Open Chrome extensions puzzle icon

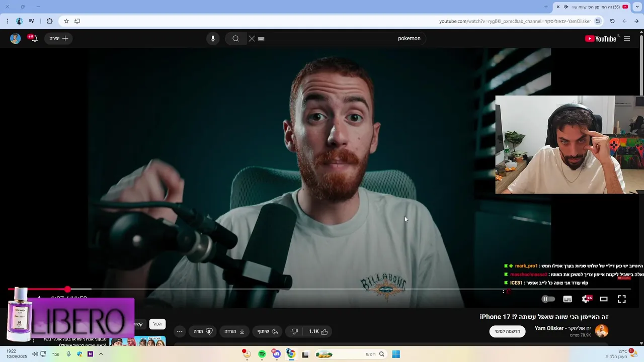tap(49, 21)
